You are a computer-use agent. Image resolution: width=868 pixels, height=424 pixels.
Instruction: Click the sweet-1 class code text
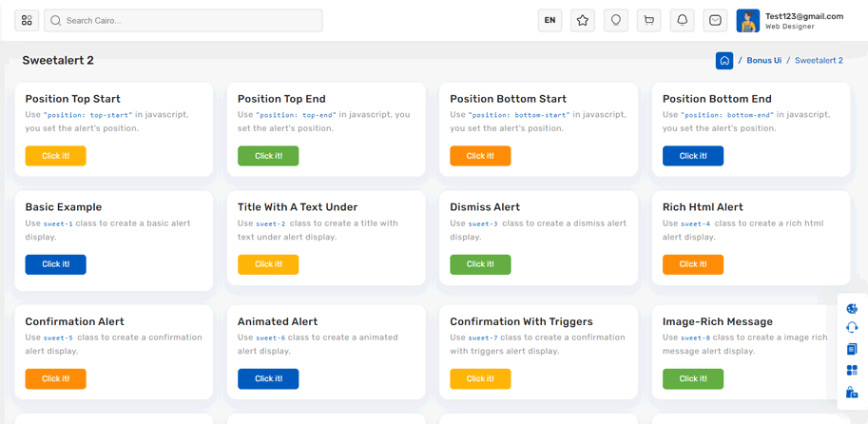58,223
